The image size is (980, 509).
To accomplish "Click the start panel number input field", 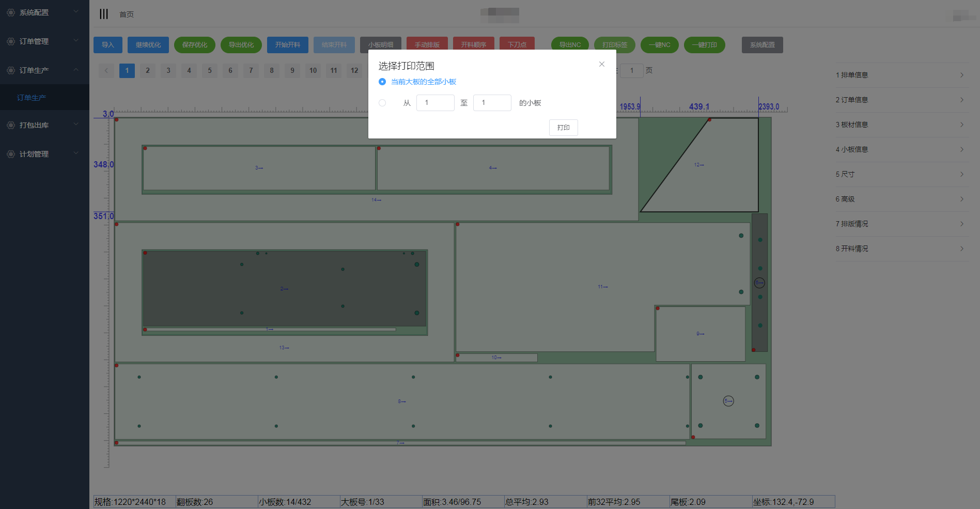I will coord(435,103).
